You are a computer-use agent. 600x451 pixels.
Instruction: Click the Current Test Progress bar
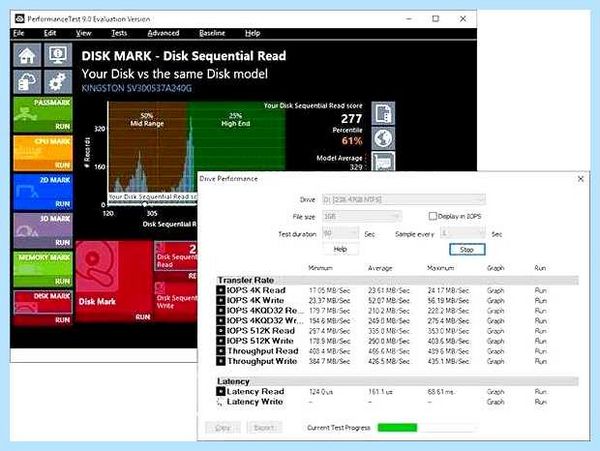click(427, 428)
